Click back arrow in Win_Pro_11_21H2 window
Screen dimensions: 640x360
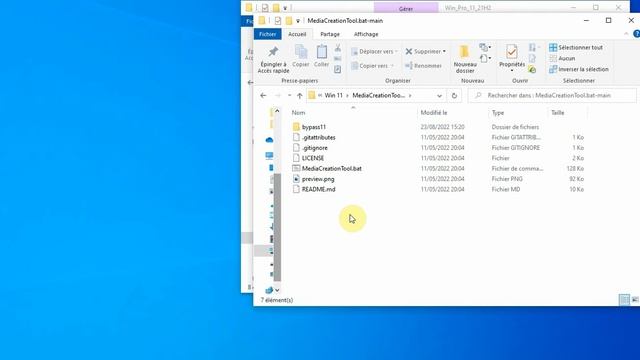tap(250, 82)
